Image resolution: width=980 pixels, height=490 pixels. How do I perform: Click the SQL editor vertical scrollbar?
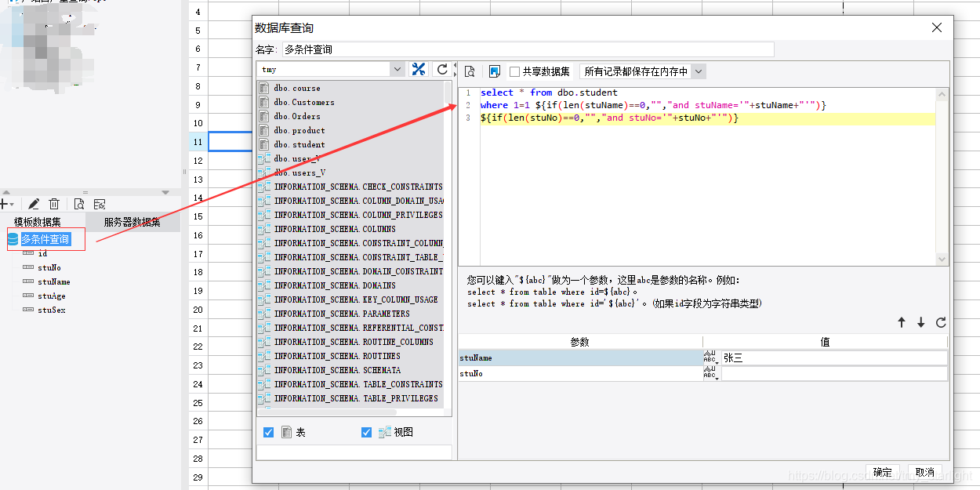pyautogui.click(x=942, y=176)
